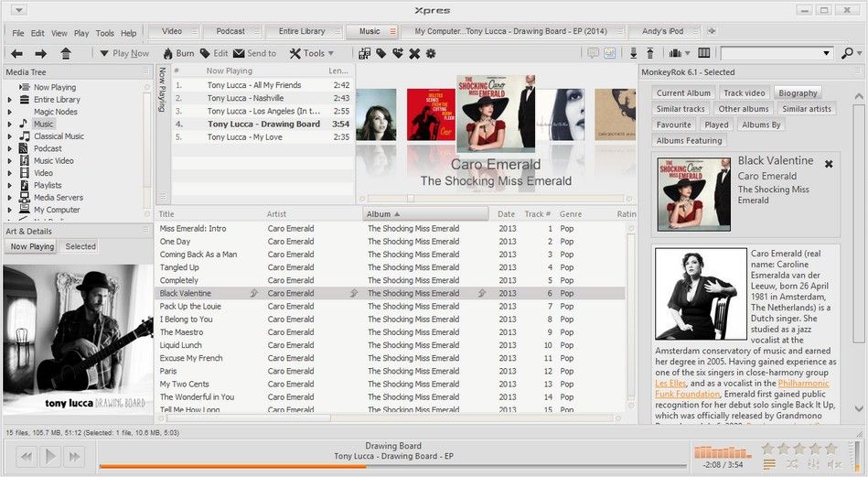Expand the My Computer tree node
868x477 pixels.
[x=9, y=210]
